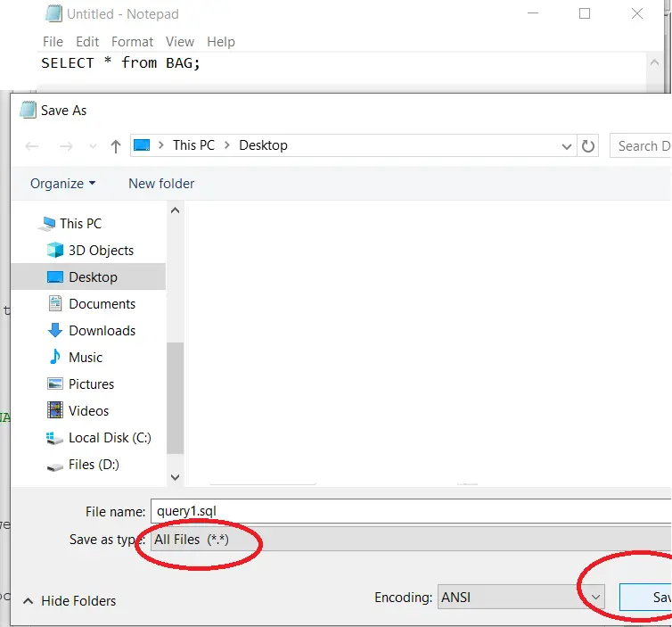Open Pictures in the navigation pane
The height and width of the screenshot is (627, 672).
91,384
